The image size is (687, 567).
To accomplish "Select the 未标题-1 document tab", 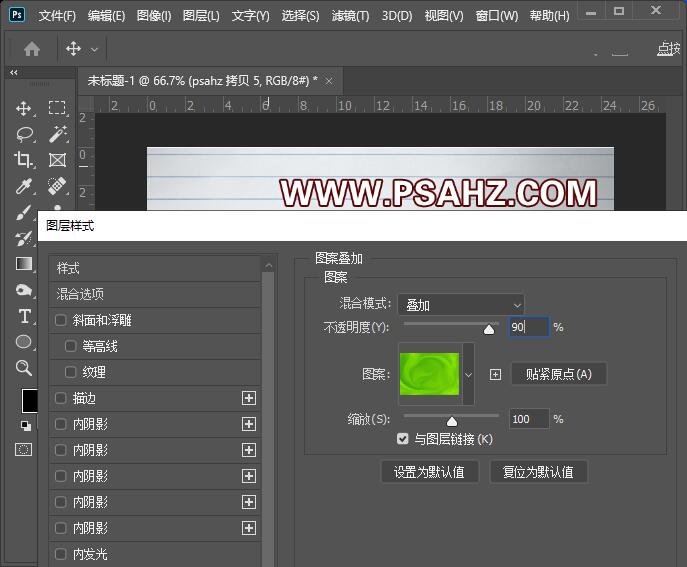I will (x=202, y=81).
